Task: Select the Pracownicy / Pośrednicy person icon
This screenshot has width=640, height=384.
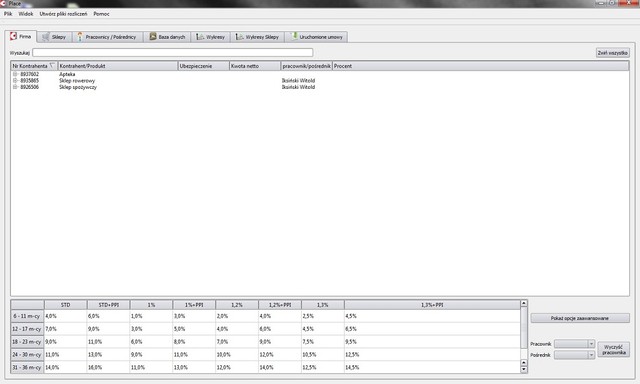Action: (x=80, y=37)
